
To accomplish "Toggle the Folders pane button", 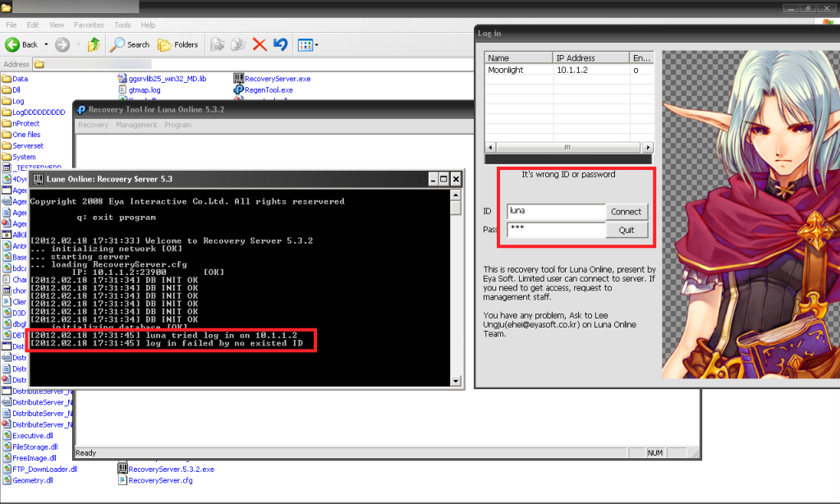I will tap(178, 44).
